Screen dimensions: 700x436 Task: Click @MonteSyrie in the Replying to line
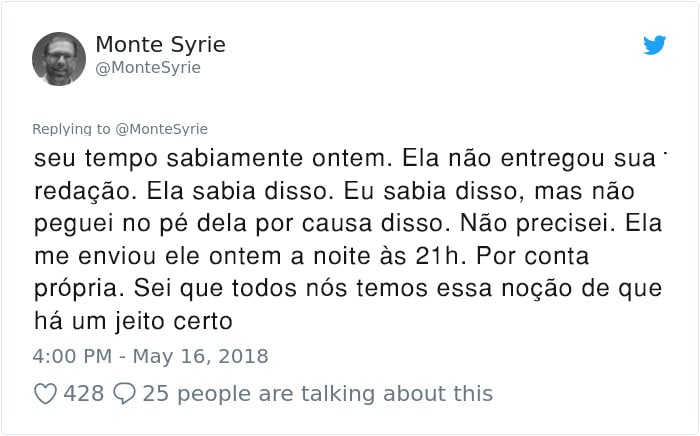click(x=162, y=129)
